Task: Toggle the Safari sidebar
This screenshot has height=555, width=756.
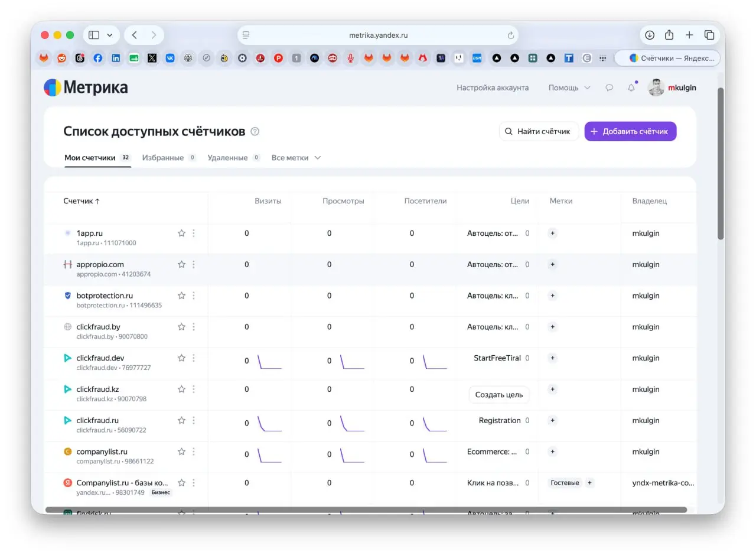Action: pyautogui.click(x=94, y=35)
